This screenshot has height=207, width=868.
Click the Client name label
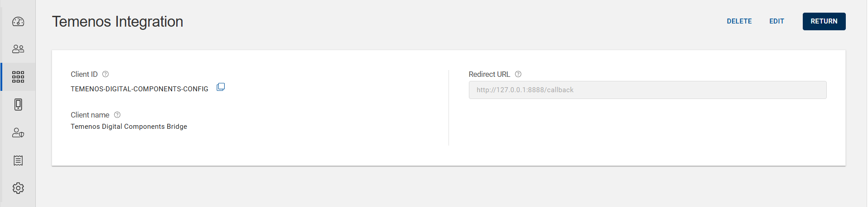coord(90,115)
